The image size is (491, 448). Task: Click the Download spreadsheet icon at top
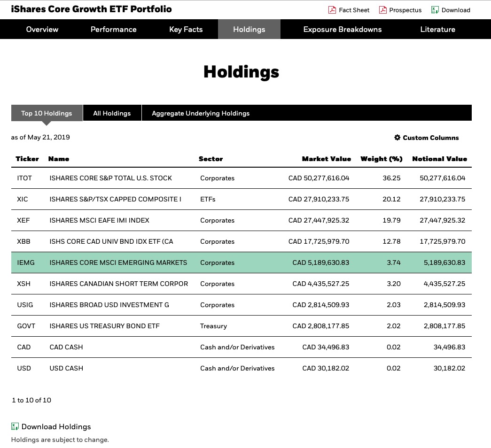click(435, 10)
